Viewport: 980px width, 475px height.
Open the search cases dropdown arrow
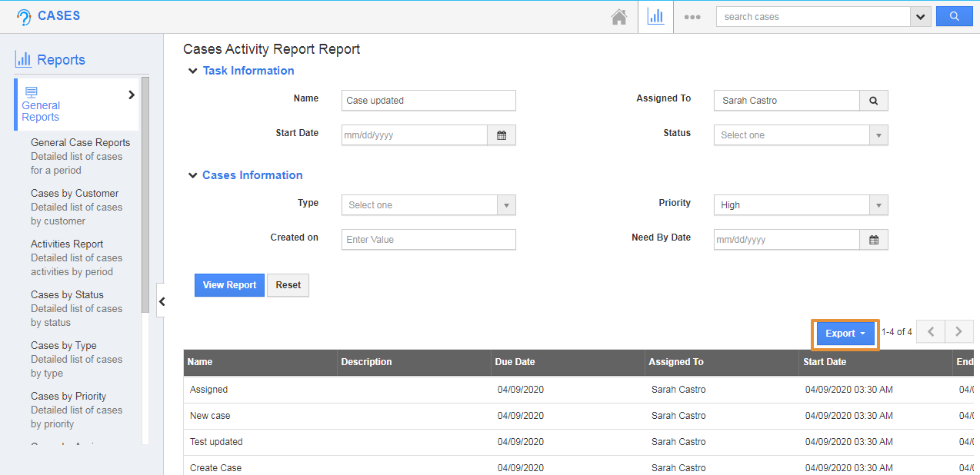[920, 17]
